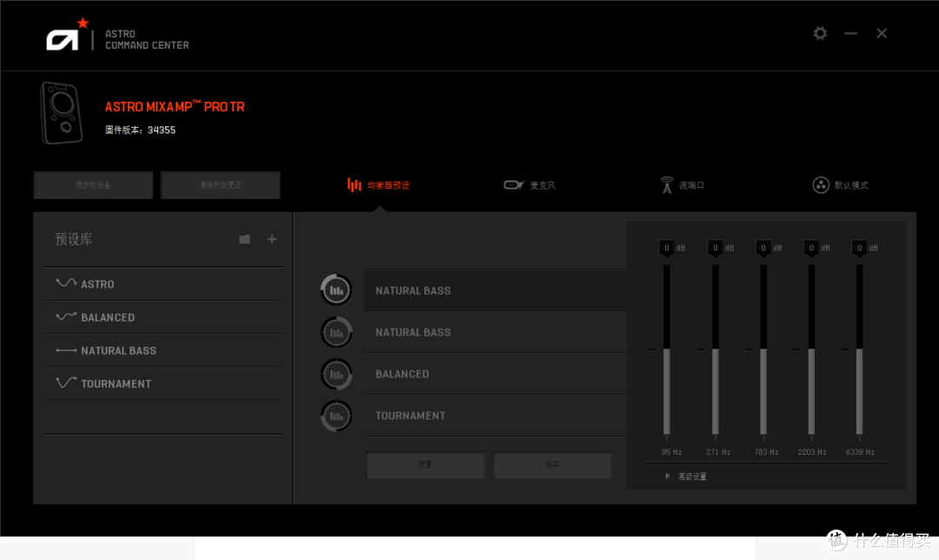The width and height of the screenshot is (939, 560).
Task: Click the 保存 save button
Action: (552, 464)
